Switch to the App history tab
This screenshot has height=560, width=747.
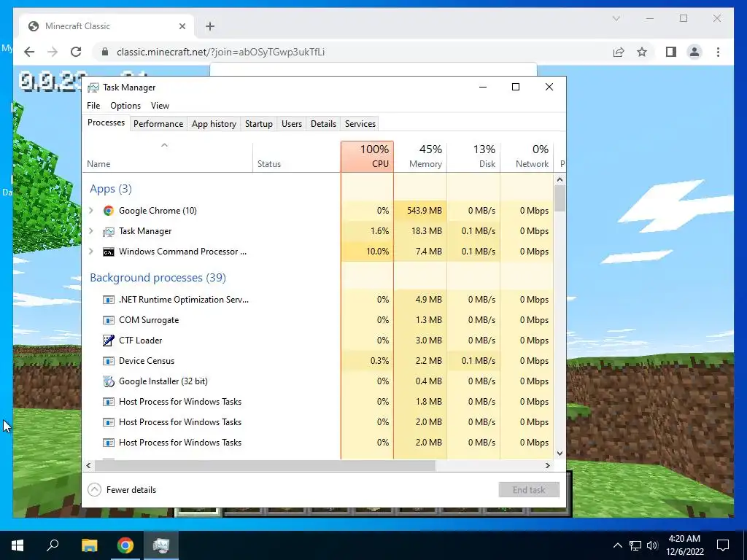[214, 124]
